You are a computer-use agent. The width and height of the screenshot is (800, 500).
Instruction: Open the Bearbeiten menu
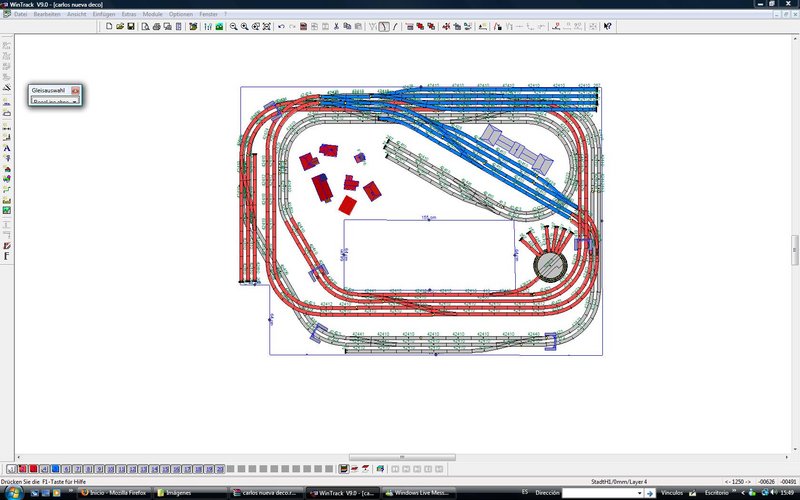47,14
